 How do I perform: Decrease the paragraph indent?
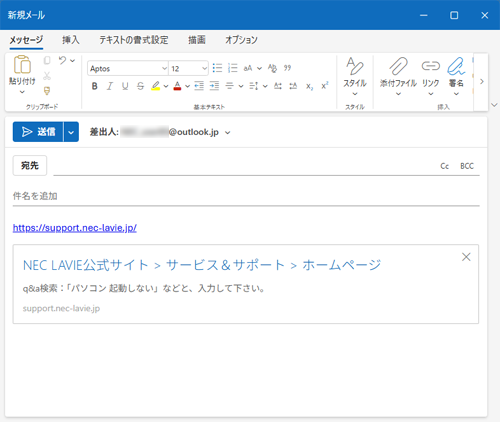199,86
